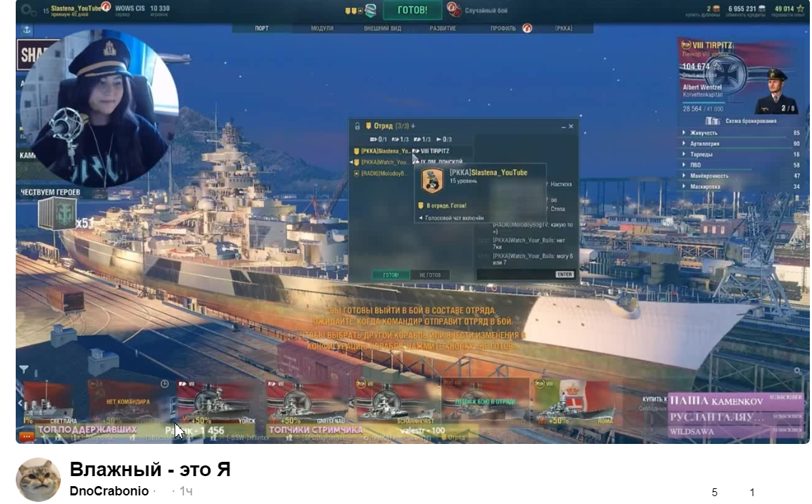The height and width of the screenshot is (504, 812).
Task: Open the ship carousel filter funnel
Action: [x=24, y=369]
